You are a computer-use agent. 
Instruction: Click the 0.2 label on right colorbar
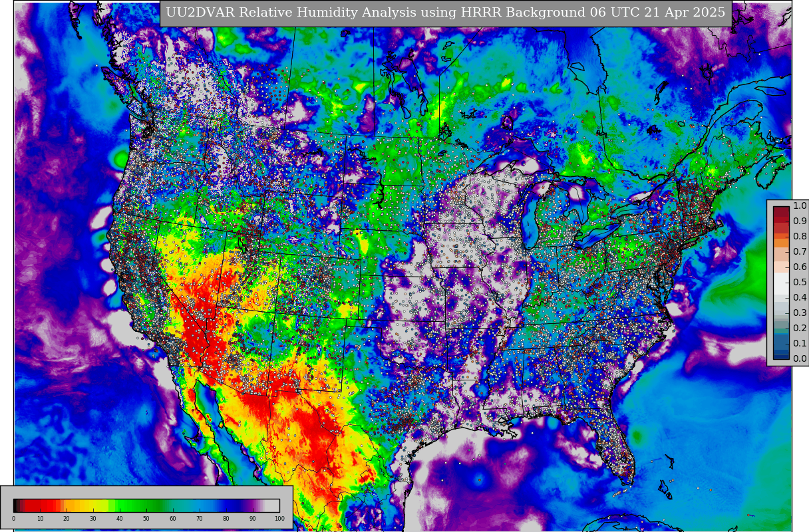tap(800, 328)
